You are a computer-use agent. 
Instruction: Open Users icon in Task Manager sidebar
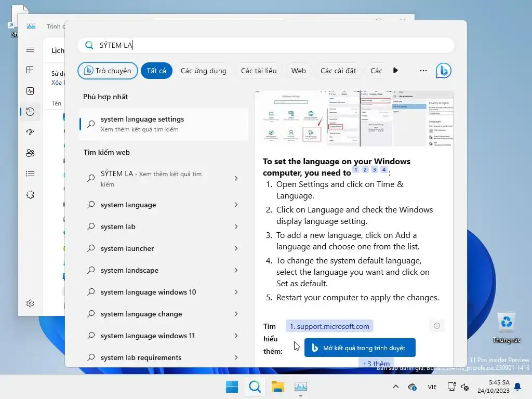[x=30, y=153]
